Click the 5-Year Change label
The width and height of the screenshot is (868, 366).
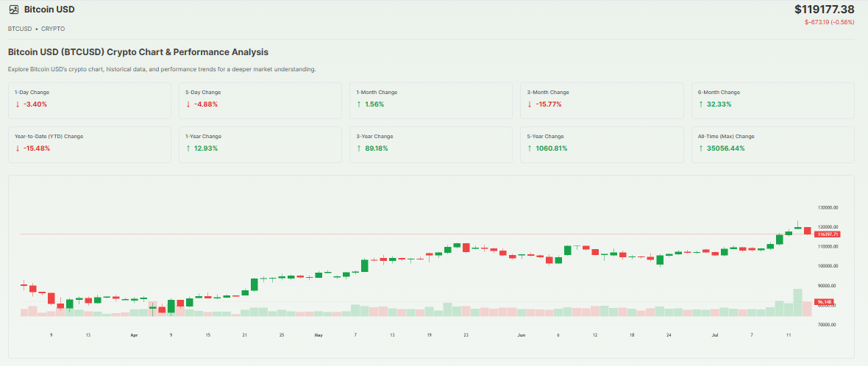[x=546, y=136]
